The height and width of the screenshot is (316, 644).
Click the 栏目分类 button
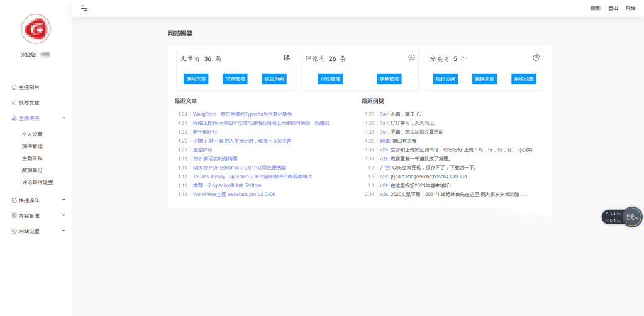point(446,79)
